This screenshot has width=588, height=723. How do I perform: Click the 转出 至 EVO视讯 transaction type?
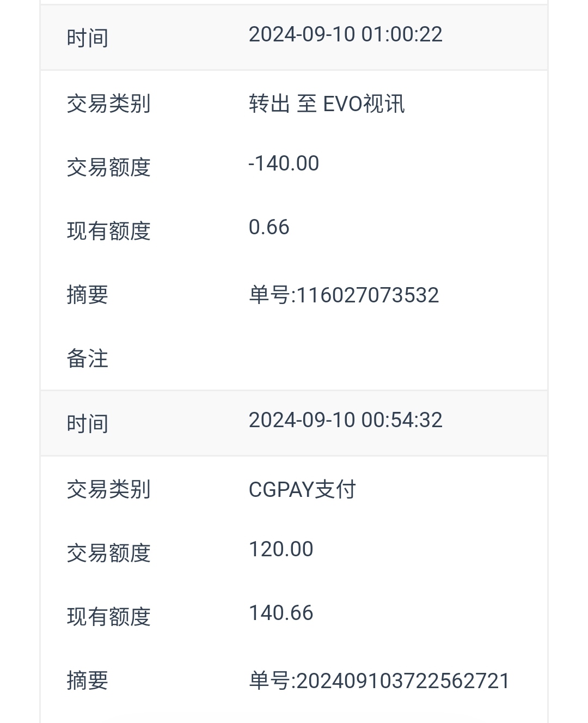click(x=327, y=104)
